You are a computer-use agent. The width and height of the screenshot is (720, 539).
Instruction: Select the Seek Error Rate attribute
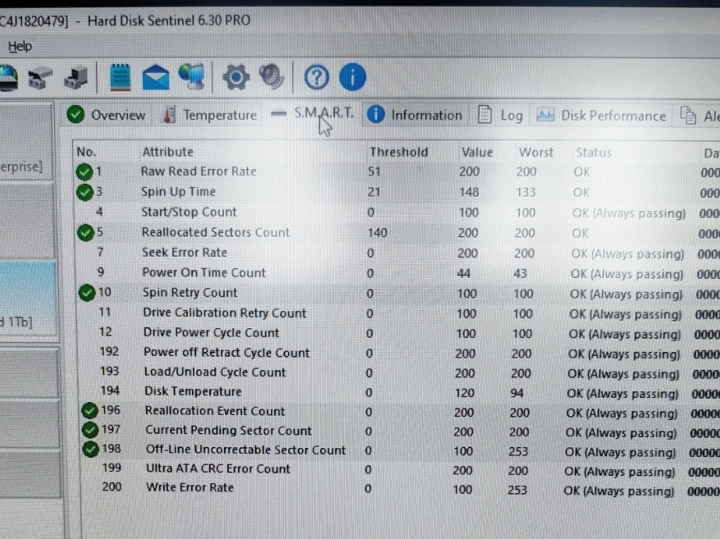[x=185, y=253]
